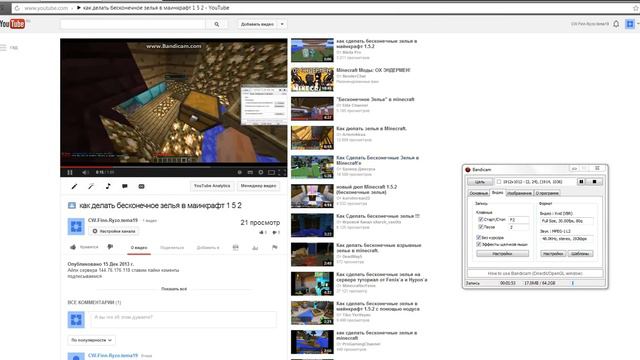Toggle Пауза hotkey checkbox in Bandicam

[x=481, y=227]
